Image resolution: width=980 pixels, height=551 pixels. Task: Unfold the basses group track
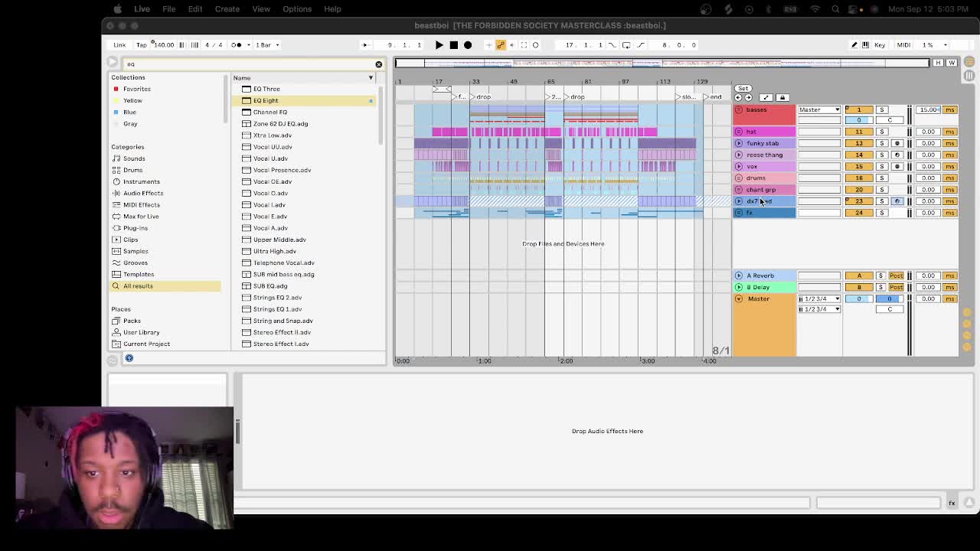coord(739,110)
